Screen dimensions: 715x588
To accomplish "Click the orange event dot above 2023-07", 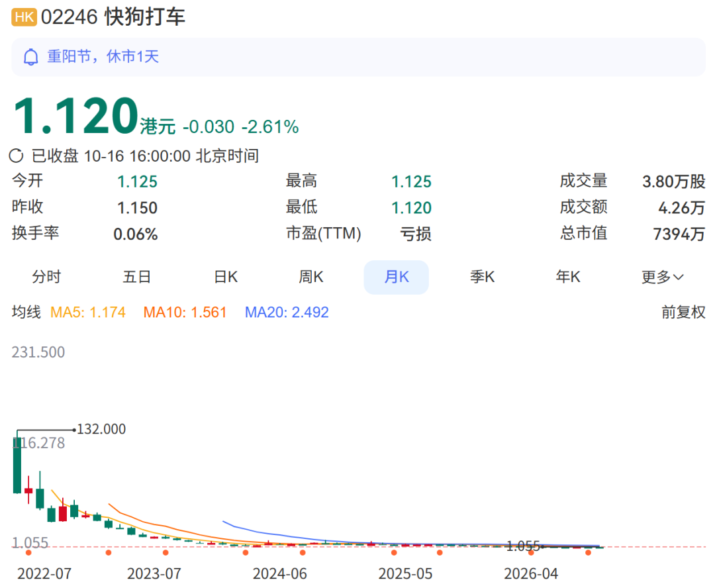I will click(x=166, y=553).
